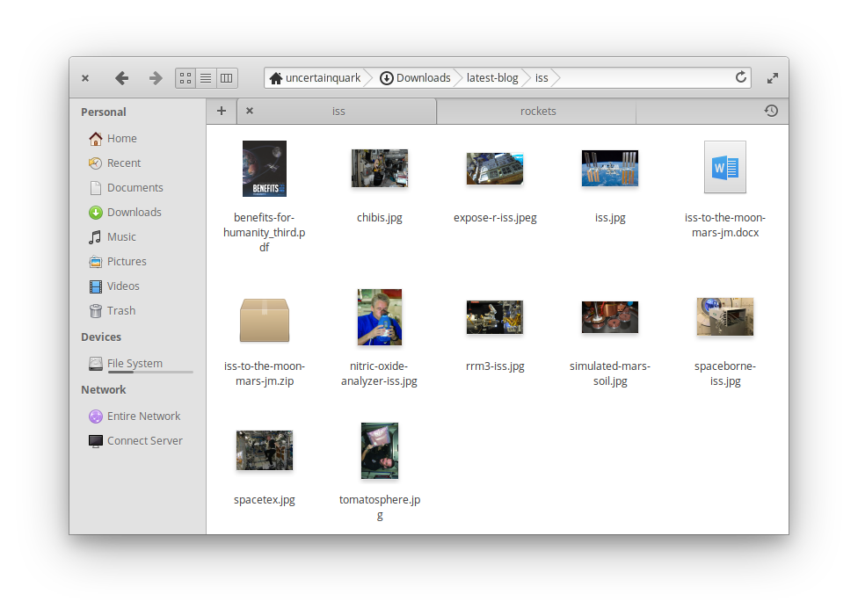
Task: Reload the folder with the refresh icon
Action: tap(741, 77)
